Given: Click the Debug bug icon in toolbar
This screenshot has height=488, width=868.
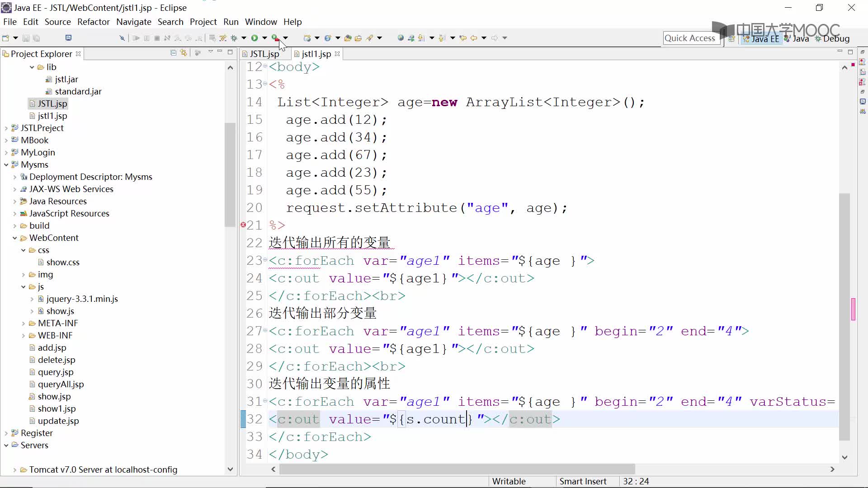Looking at the screenshot, I should (234, 38).
